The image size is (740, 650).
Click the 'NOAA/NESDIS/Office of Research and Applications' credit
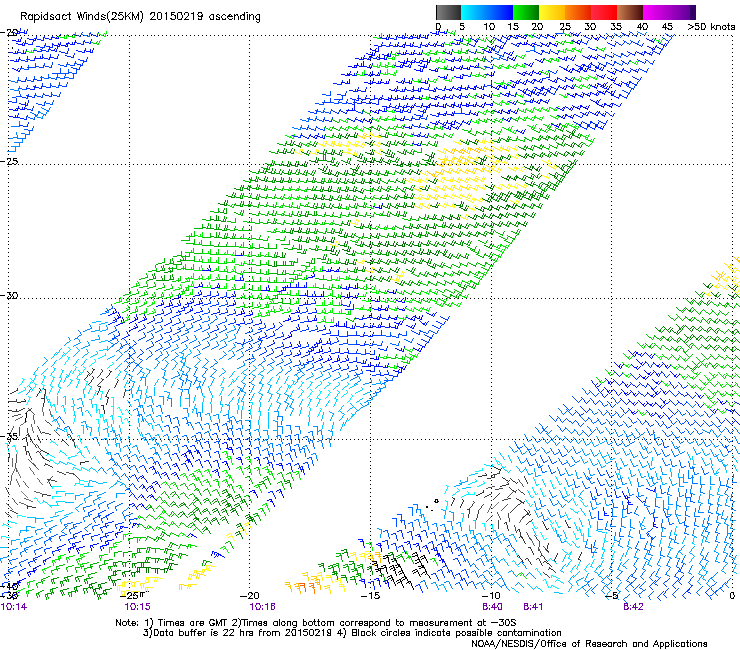point(589,644)
